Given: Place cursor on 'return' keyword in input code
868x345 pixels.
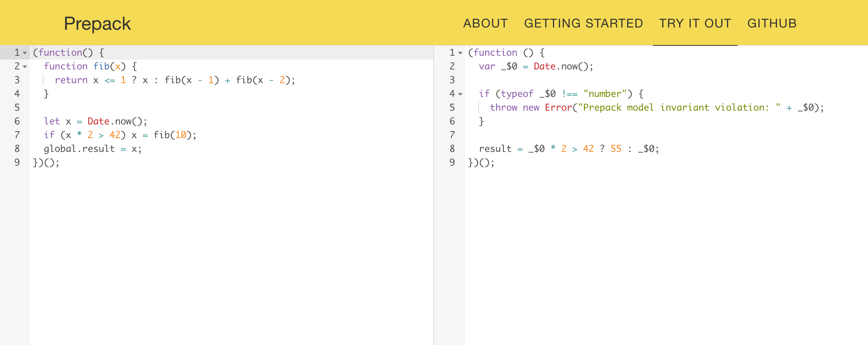Looking at the screenshot, I should (x=71, y=80).
